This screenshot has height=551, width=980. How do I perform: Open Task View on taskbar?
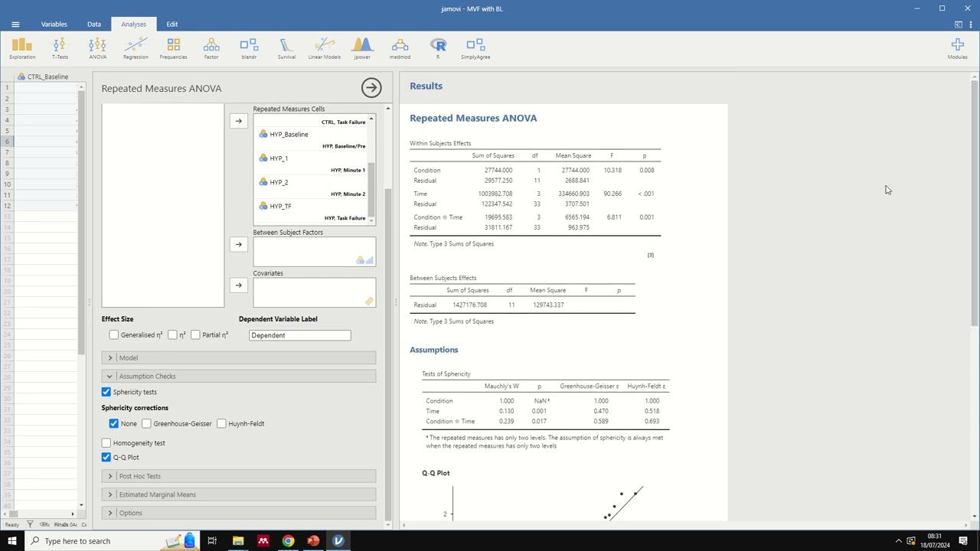[212, 541]
